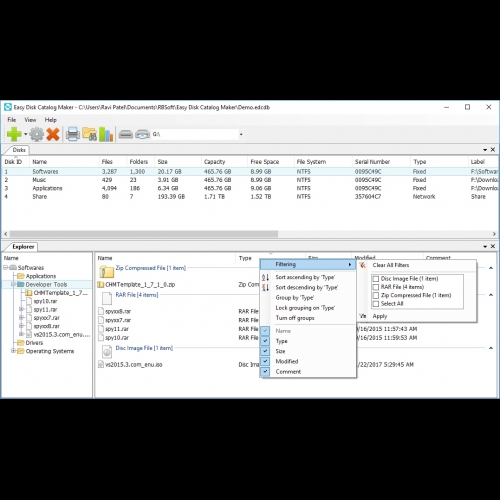Viewport: 500px width, 500px height.
Task: Open the Explorer panel options arrow
Action: click(485, 247)
